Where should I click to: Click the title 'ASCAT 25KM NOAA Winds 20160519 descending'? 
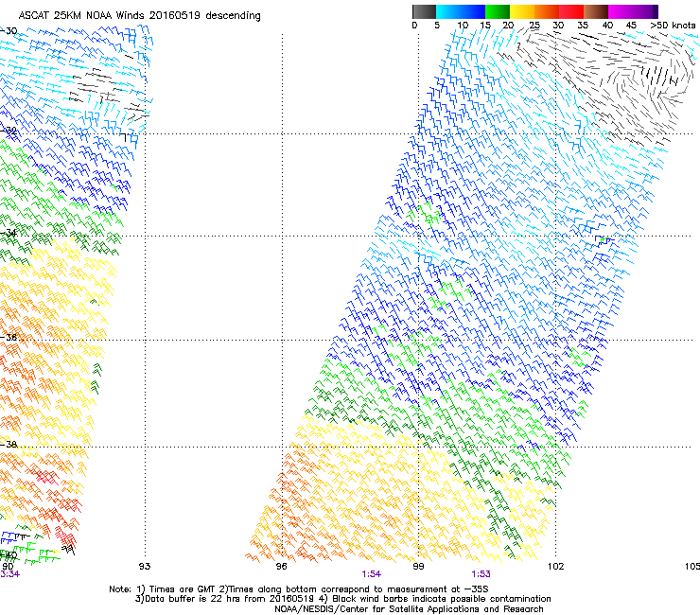(x=140, y=16)
